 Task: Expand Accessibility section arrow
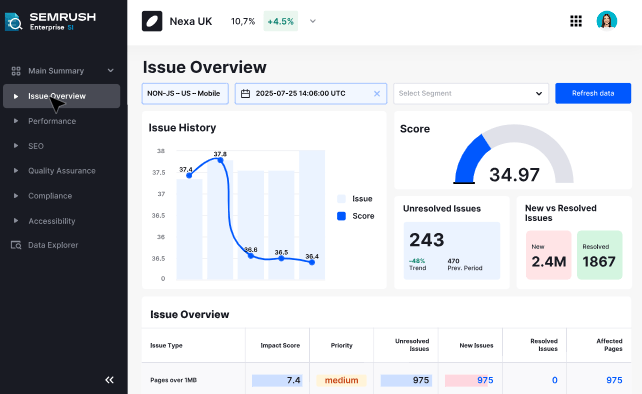pos(16,221)
